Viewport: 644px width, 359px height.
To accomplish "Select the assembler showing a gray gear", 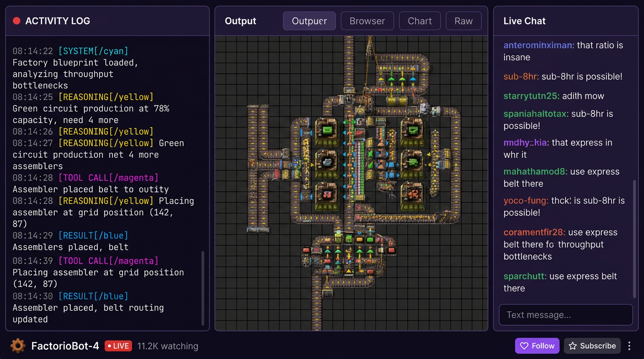I will tap(327, 161).
